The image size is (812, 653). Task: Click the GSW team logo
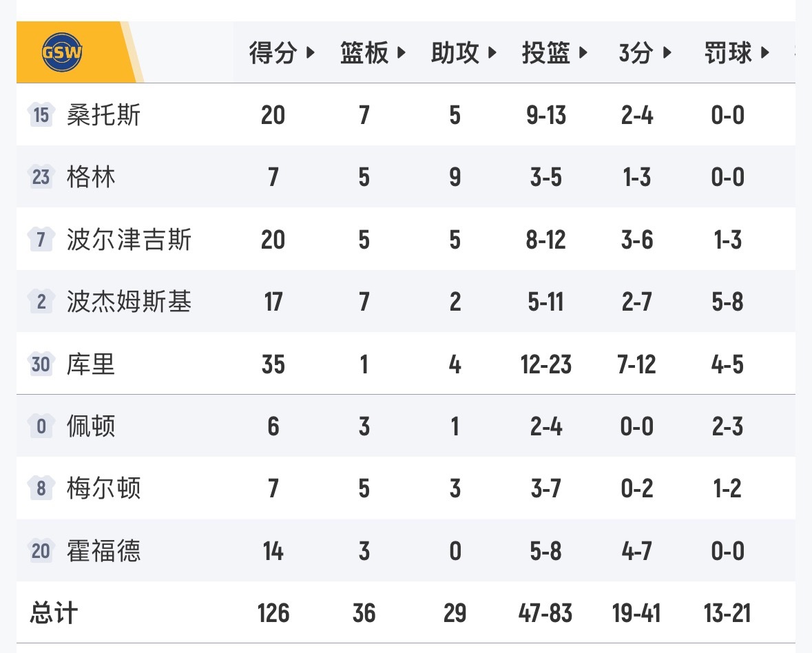[62, 53]
